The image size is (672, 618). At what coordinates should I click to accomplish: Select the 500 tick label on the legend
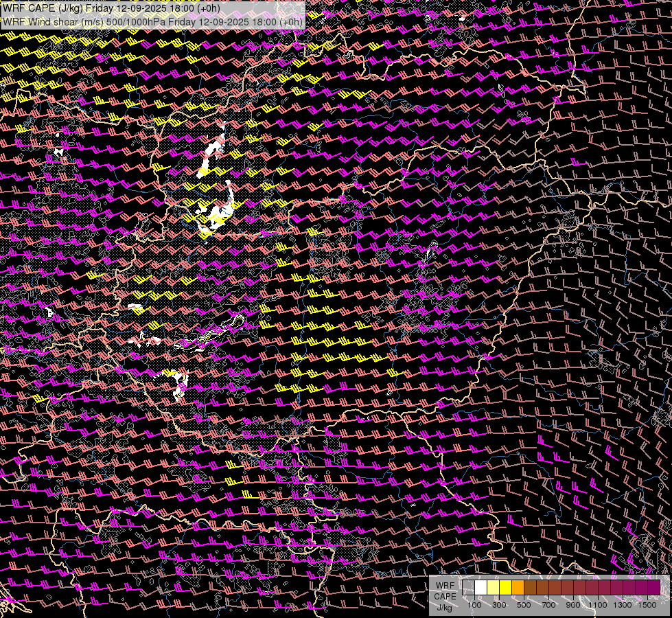pyautogui.click(x=524, y=605)
